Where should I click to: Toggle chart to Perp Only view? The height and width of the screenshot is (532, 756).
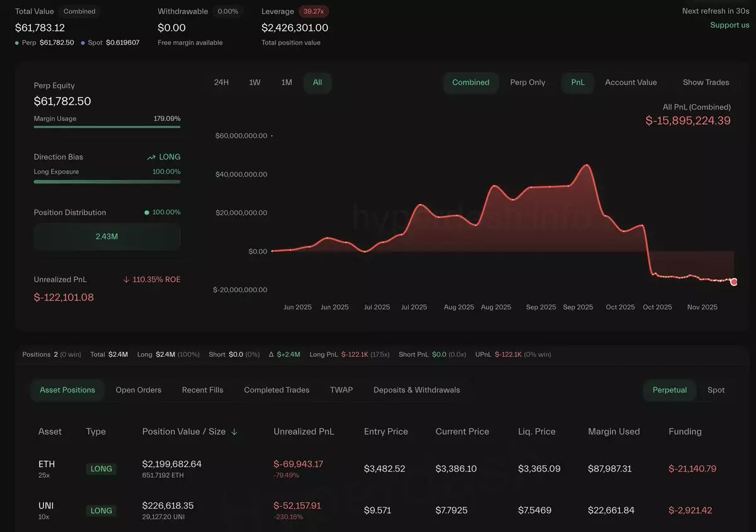click(527, 82)
